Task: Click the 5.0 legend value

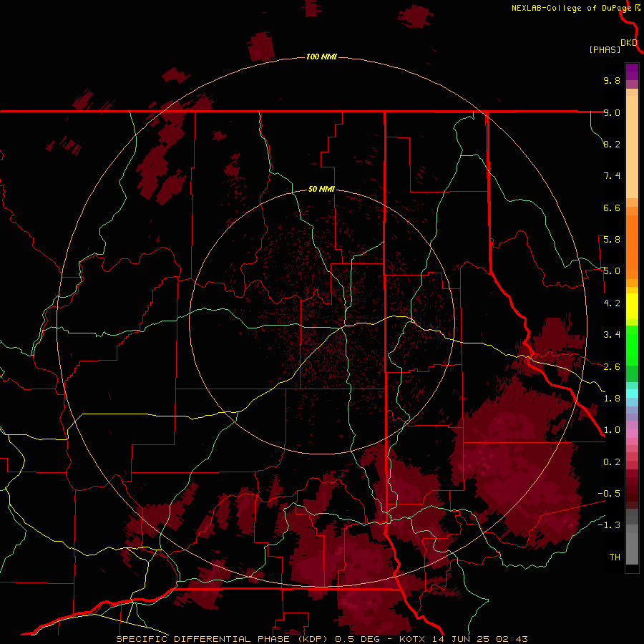Action: pyautogui.click(x=612, y=271)
